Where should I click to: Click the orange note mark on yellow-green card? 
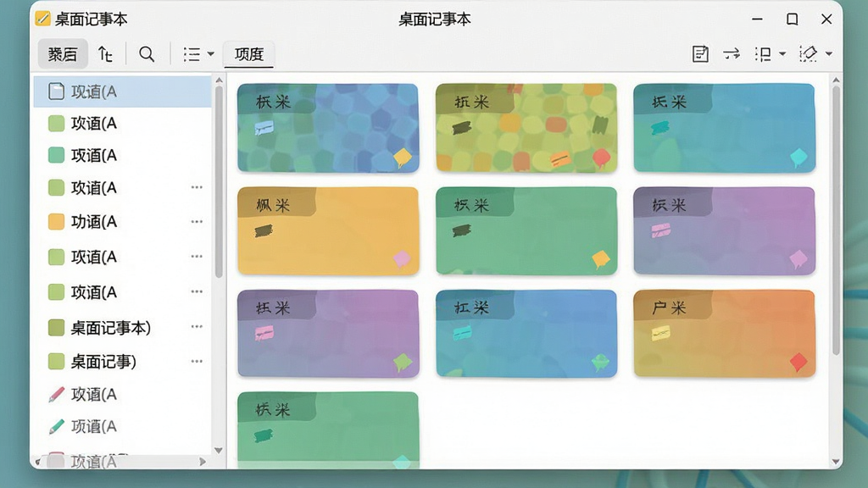559,159
